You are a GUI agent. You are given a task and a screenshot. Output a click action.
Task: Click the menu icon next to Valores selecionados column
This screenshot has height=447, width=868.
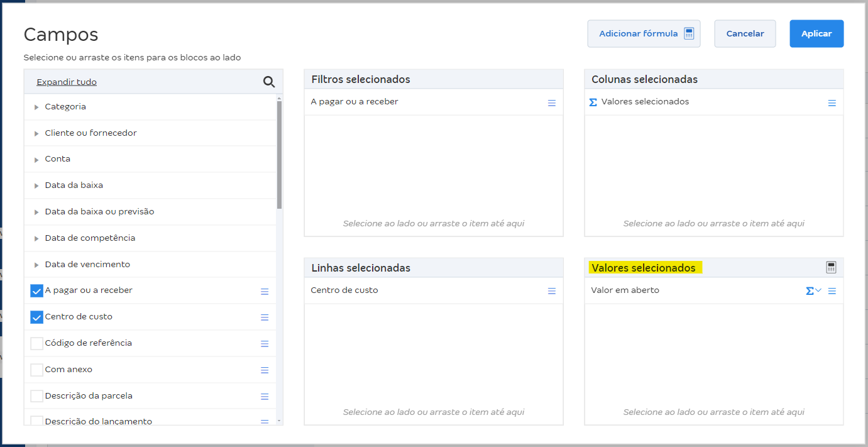(x=832, y=103)
